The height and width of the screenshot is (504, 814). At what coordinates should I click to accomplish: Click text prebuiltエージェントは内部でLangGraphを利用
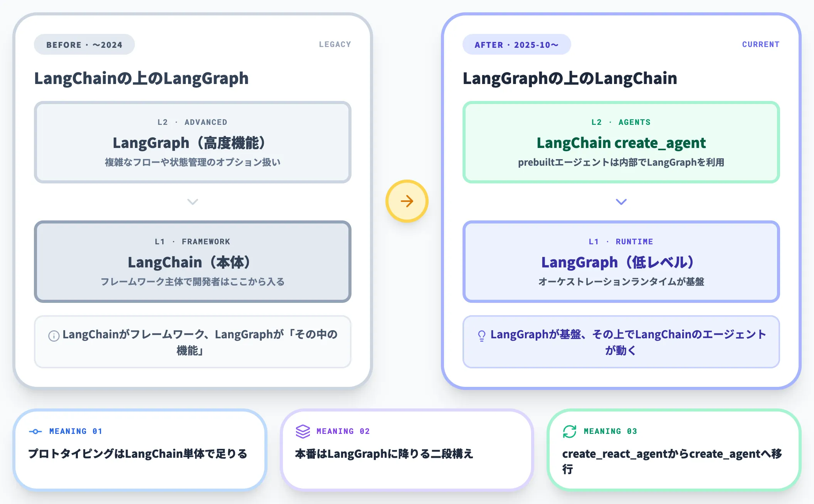[621, 162]
